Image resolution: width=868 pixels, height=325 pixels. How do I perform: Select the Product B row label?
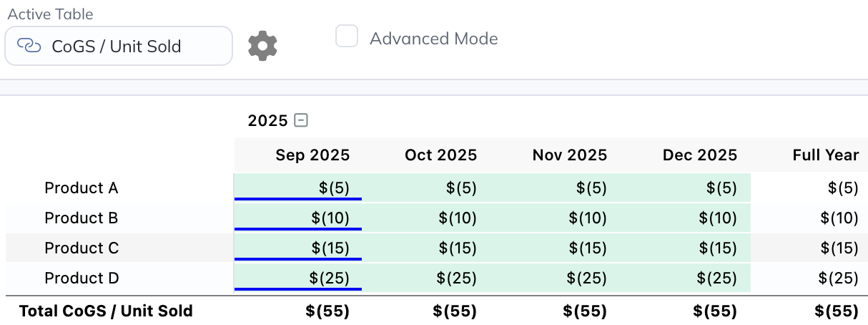pyautogui.click(x=82, y=218)
